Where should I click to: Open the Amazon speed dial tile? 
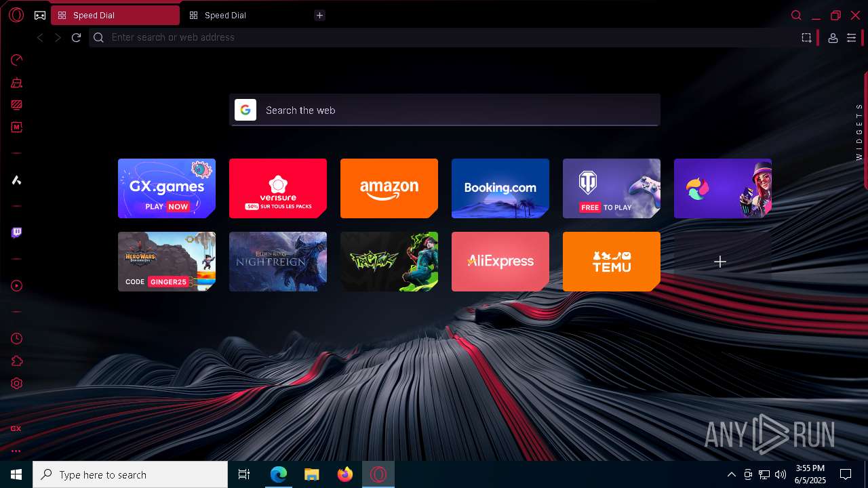(x=389, y=188)
